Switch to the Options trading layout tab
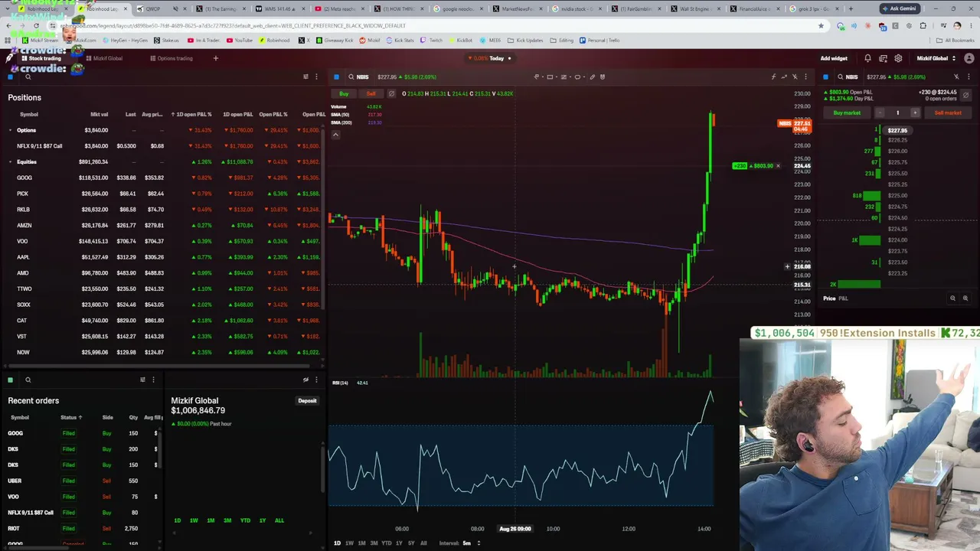980x551 pixels. point(171,58)
